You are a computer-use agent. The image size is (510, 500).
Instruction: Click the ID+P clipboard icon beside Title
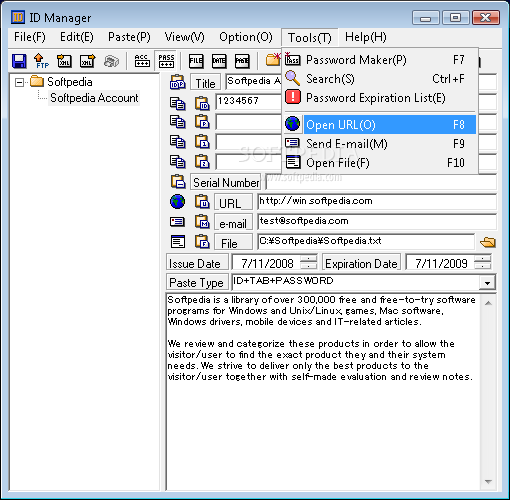177,82
